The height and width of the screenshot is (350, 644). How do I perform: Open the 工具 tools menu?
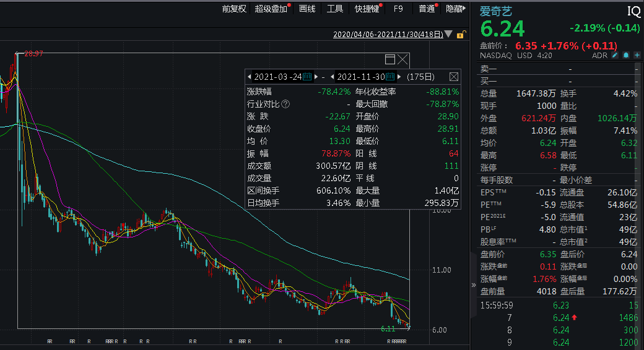pos(335,9)
